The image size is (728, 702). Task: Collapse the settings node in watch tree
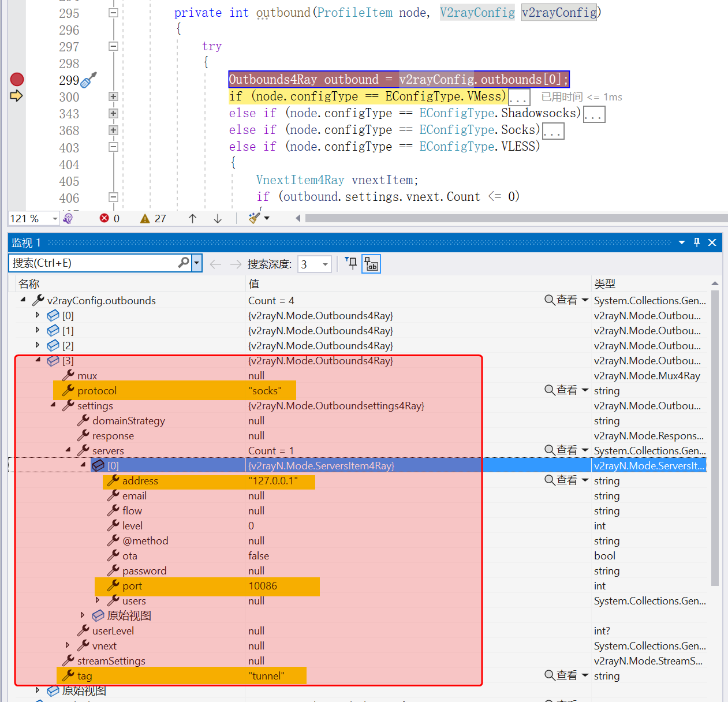click(53, 405)
